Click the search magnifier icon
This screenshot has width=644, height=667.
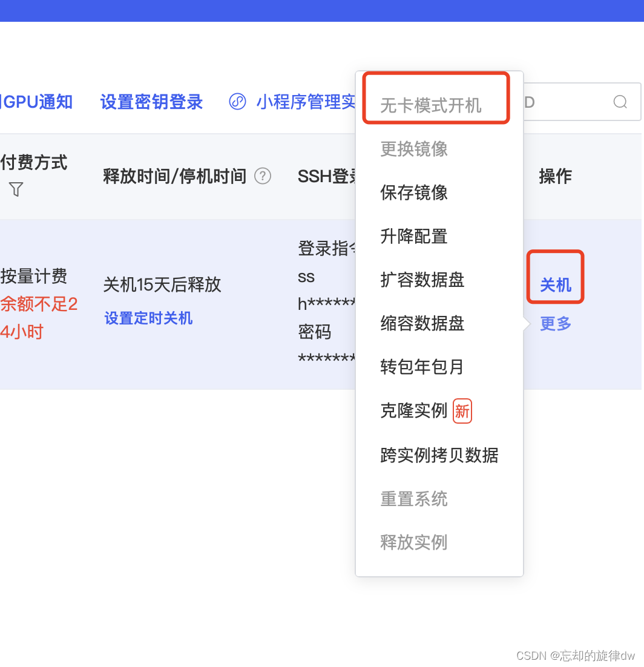620,102
